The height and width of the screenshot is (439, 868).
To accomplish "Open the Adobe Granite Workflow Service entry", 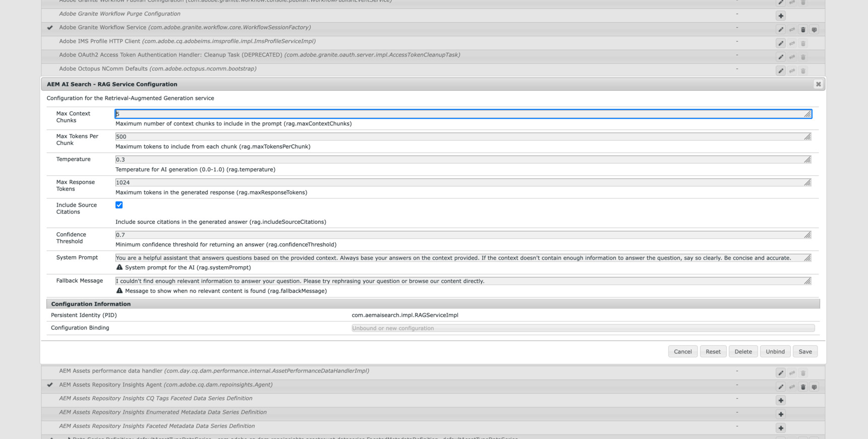I will tap(185, 27).
